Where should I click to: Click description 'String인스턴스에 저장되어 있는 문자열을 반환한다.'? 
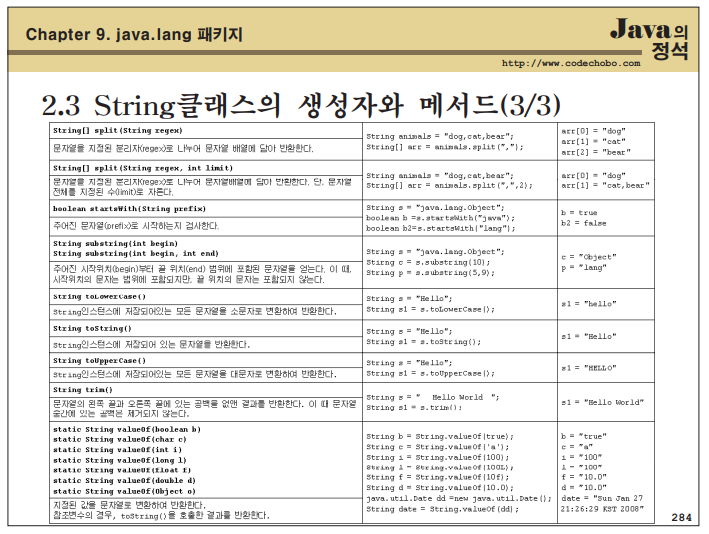click(151, 345)
